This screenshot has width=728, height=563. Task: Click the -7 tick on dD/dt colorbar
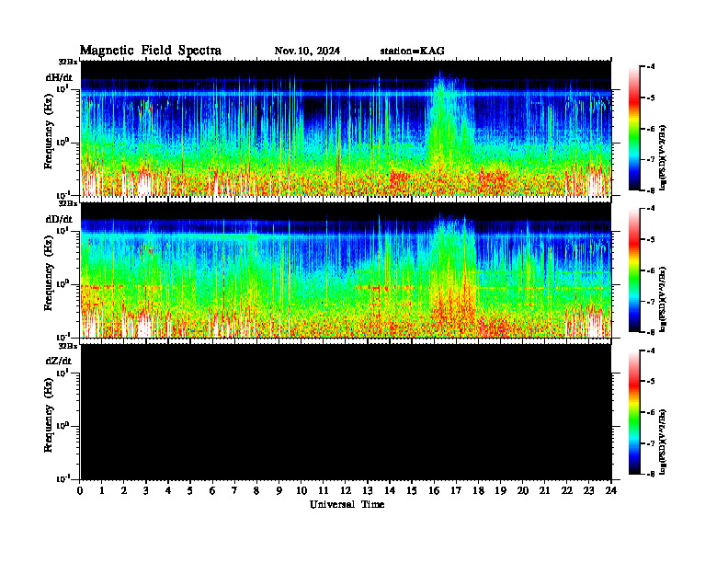click(651, 302)
